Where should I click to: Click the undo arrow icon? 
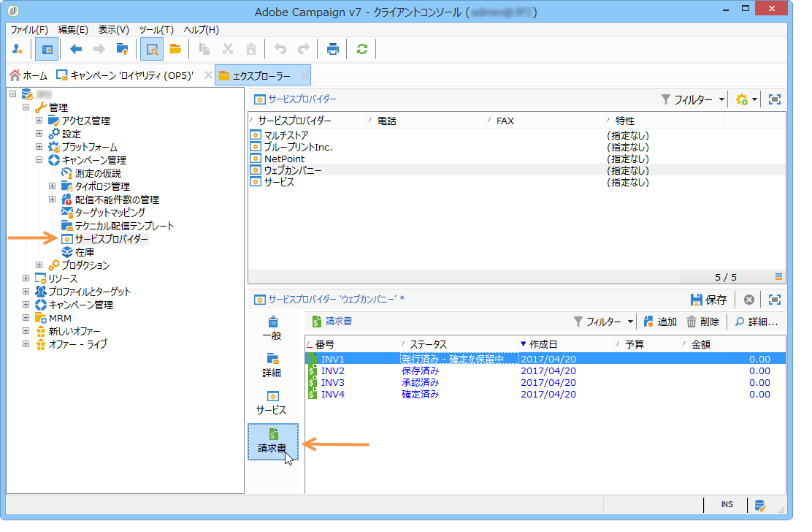(280, 49)
